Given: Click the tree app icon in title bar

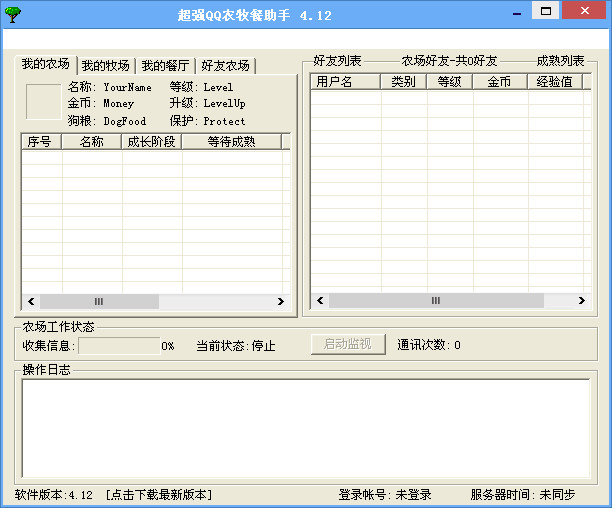Looking at the screenshot, I should point(12,15).
